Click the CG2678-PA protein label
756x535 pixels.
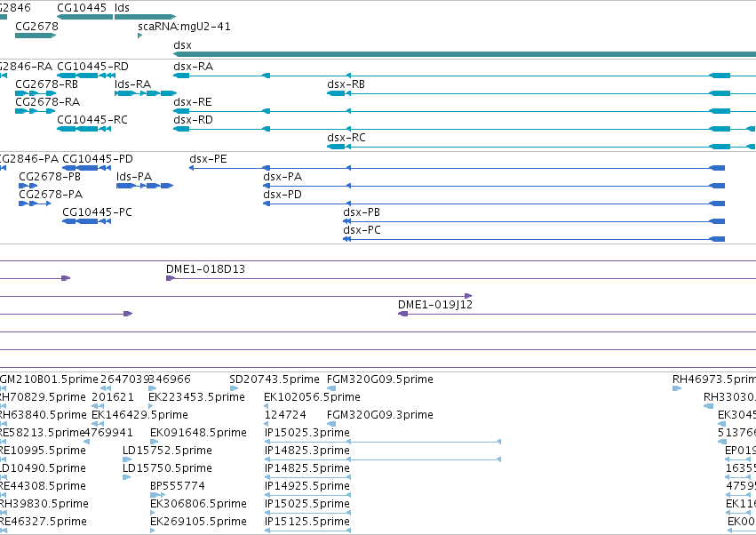point(51,195)
